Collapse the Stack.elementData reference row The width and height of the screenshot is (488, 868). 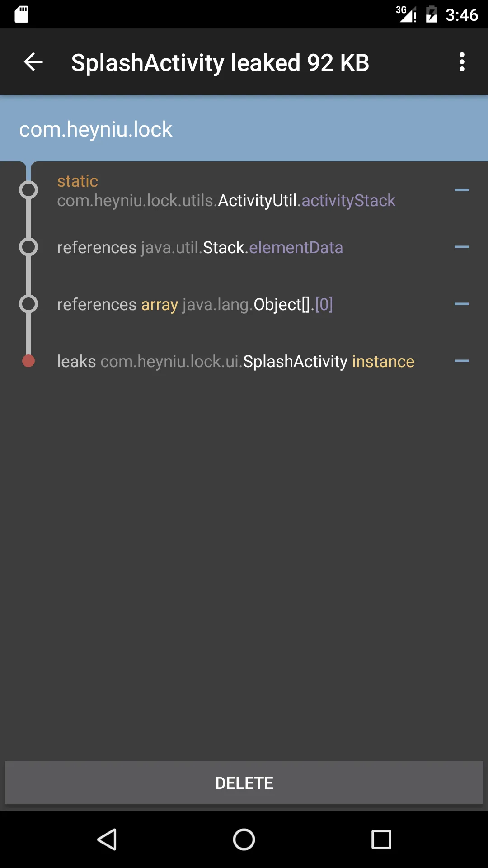pyautogui.click(x=461, y=247)
